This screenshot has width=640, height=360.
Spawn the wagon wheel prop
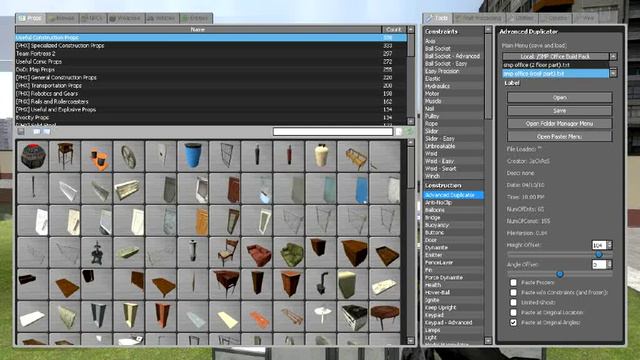[129, 156]
